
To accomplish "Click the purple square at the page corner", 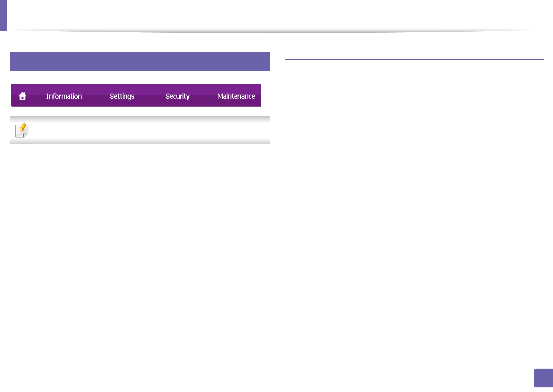I will click(543, 378).
